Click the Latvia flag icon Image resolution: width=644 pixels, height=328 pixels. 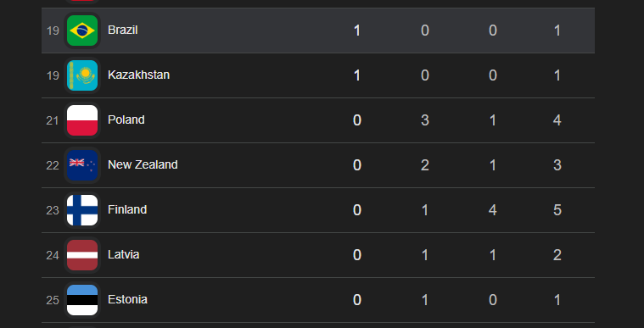[x=82, y=255]
